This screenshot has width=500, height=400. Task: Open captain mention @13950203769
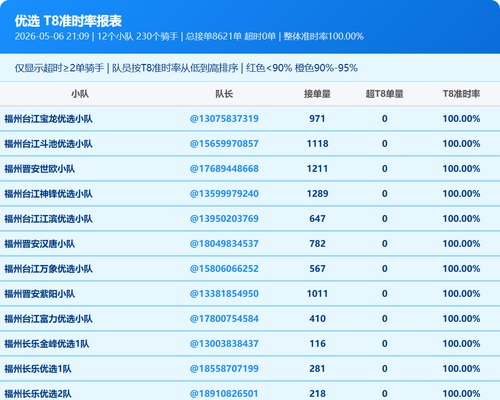(224, 219)
